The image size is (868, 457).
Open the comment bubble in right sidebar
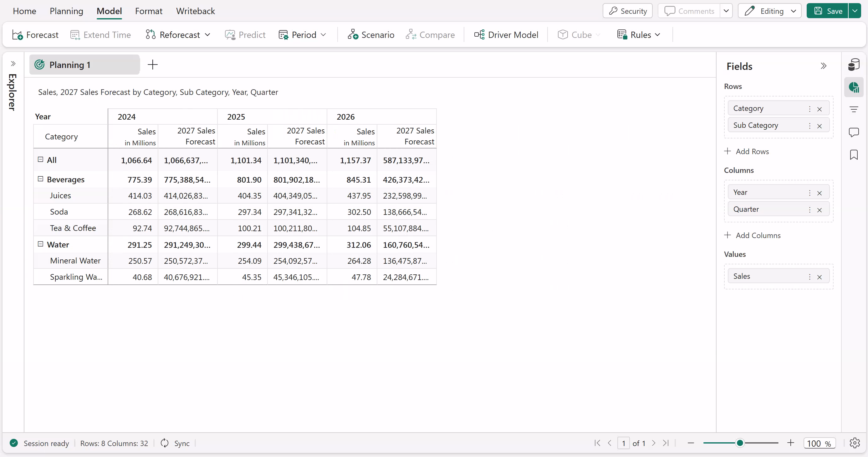(x=854, y=132)
